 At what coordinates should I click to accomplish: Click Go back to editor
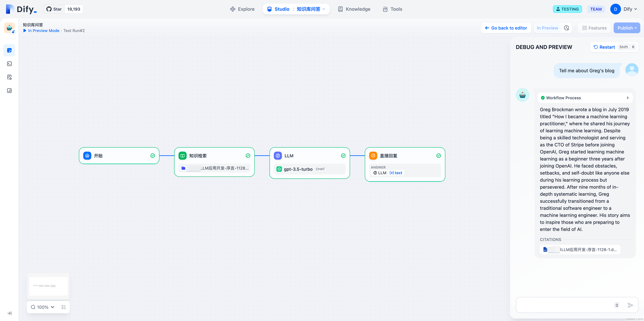click(506, 28)
